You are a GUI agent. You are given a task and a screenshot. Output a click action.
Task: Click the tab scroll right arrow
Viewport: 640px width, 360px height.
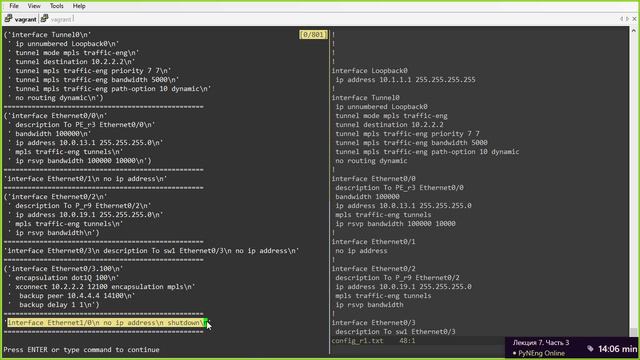(x=627, y=19)
